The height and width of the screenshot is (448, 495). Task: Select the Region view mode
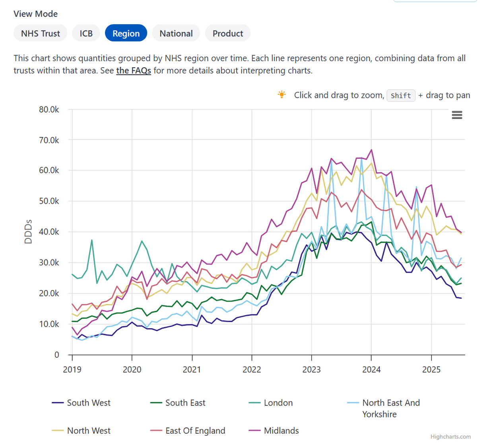(126, 33)
